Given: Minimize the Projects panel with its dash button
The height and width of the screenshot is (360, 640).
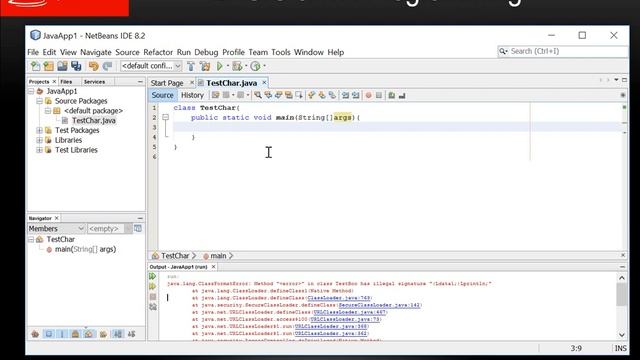Looking at the screenshot, I should point(140,82).
